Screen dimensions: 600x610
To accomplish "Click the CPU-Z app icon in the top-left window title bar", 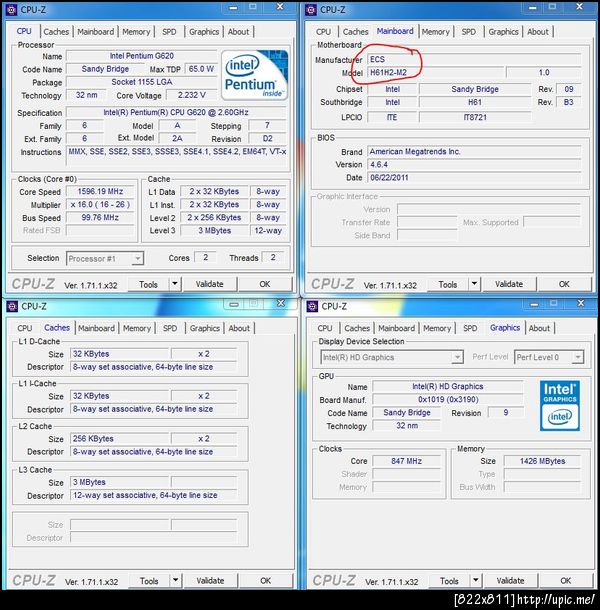I will [x=12, y=10].
